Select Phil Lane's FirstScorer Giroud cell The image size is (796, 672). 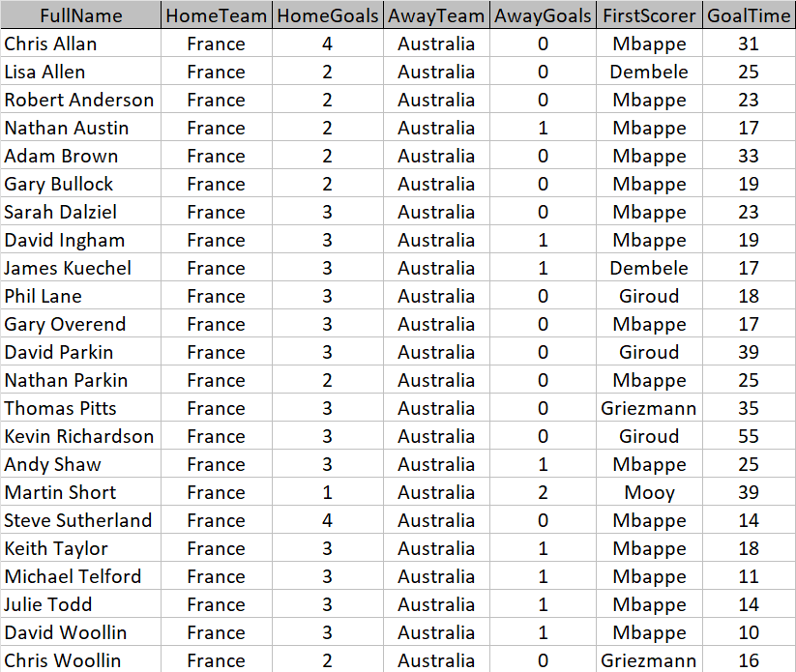click(649, 296)
